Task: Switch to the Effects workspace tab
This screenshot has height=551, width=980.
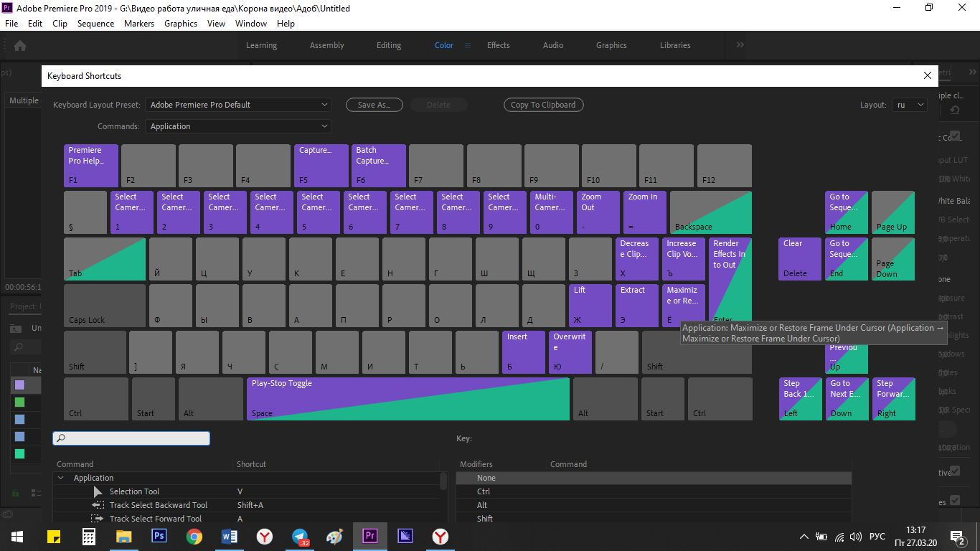Action: (x=499, y=45)
